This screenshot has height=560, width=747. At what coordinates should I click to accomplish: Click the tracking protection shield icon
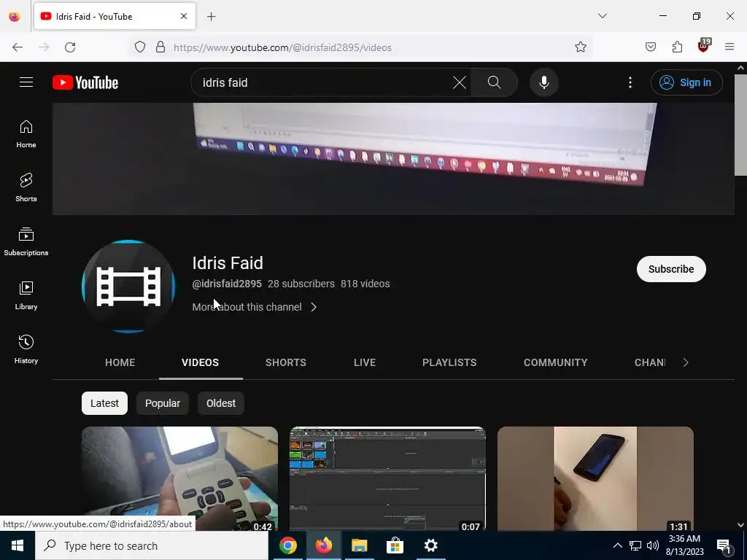(139, 47)
